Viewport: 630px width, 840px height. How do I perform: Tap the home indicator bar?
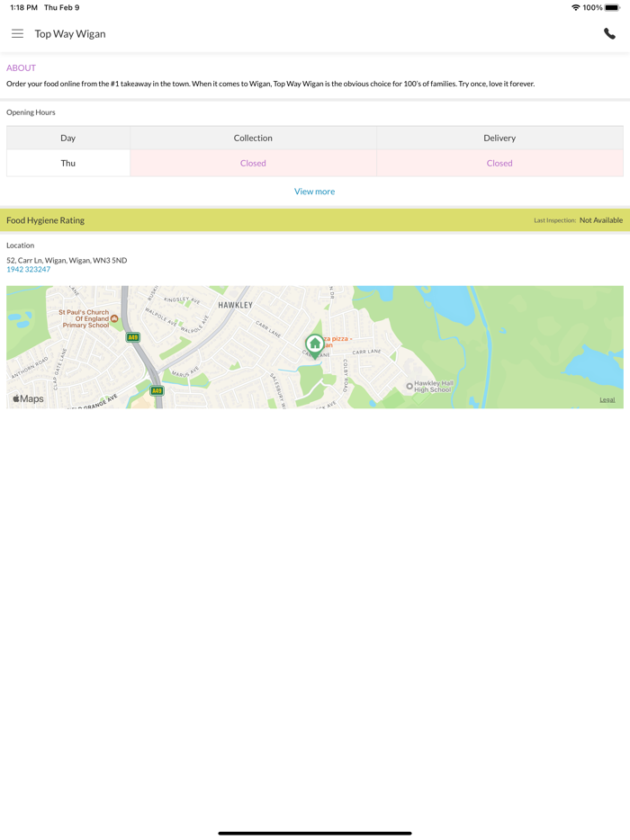point(315,833)
